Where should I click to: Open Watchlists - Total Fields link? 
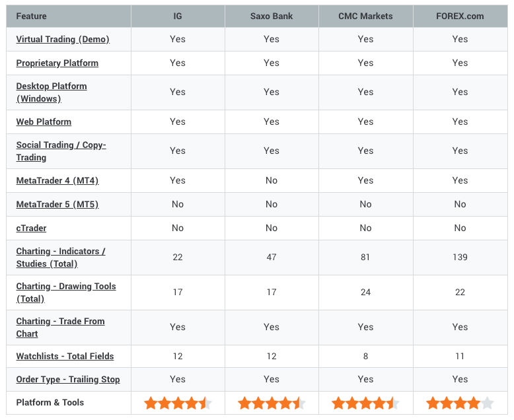(65, 356)
